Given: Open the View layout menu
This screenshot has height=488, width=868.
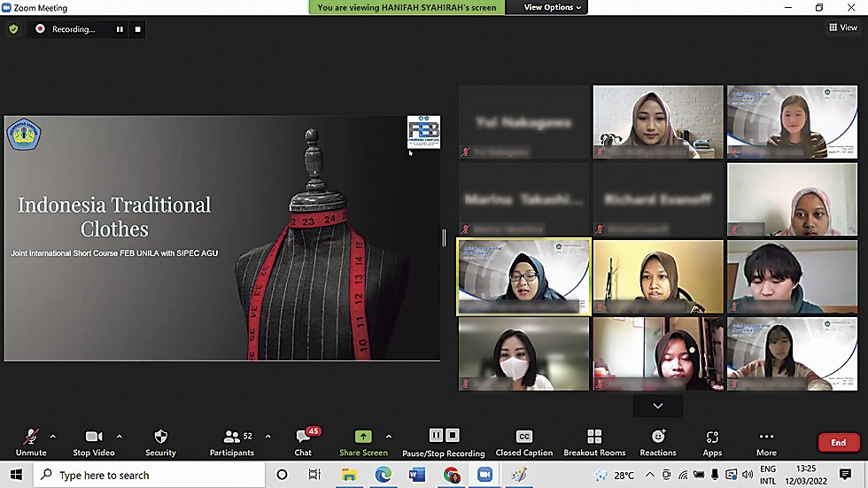Looking at the screenshot, I should point(843,27).
